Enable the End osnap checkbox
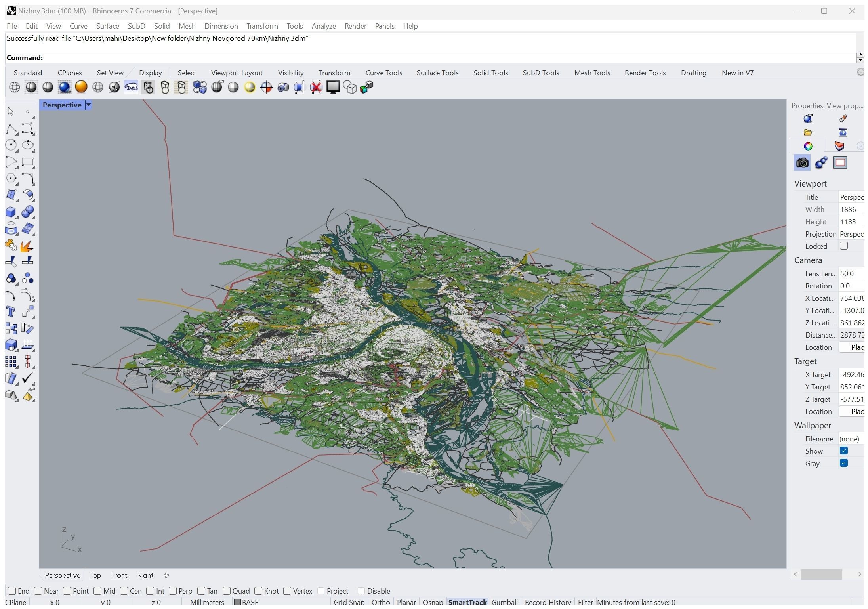This screenshot has height=609, width=868. click(x=12, y=591)
